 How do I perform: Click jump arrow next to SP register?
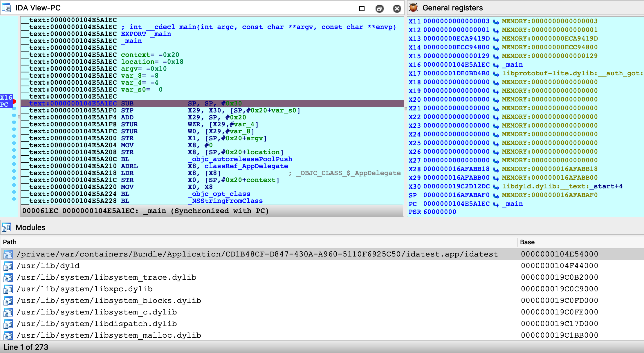496,196
